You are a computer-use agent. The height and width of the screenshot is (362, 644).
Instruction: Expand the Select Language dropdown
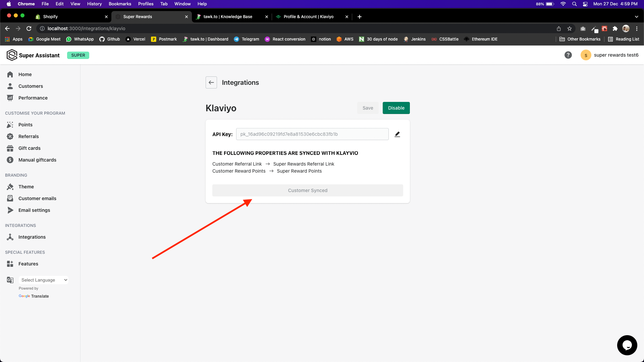pyautogui.click(x=44, y=280)
